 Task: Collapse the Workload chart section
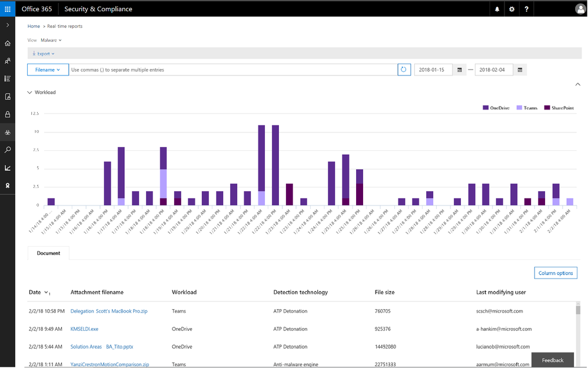point(29,92)
